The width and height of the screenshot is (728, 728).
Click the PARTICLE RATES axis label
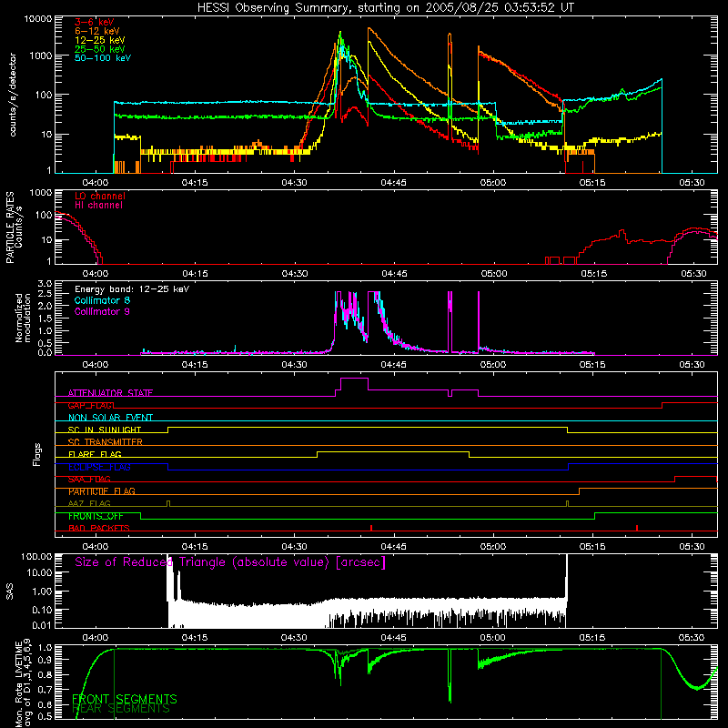coord(10,227)
